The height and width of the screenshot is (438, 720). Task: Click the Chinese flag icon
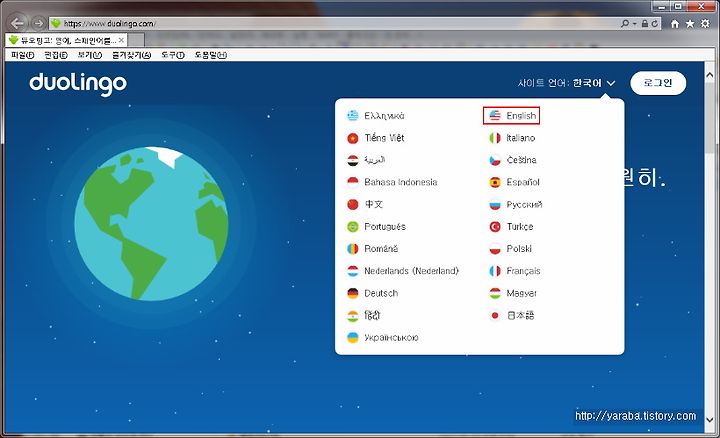coord(353,204)
